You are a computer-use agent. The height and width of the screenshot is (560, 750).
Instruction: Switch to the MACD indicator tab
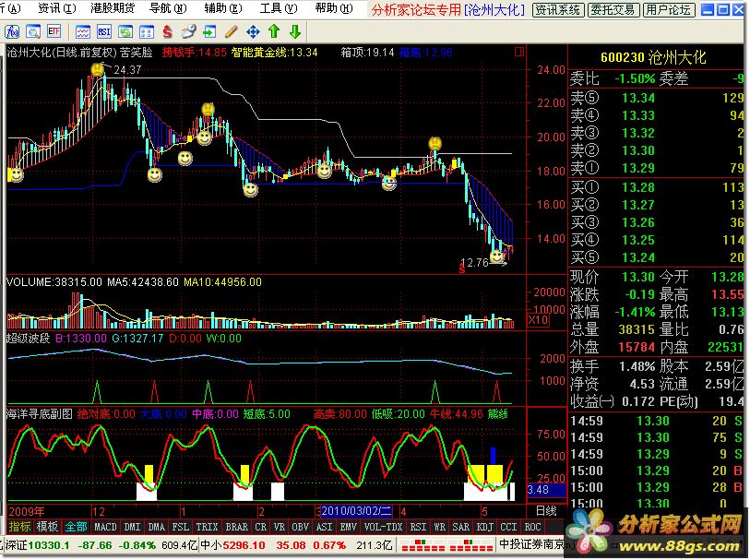pos(105,527)
